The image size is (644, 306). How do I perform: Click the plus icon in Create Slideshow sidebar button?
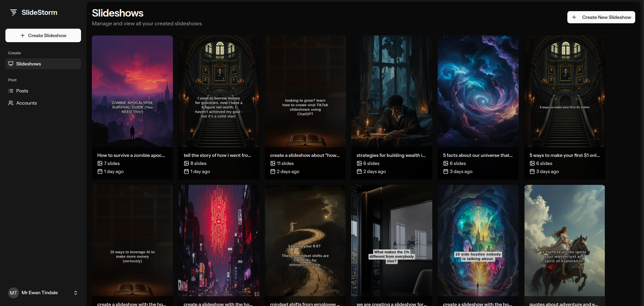(23, 35)
